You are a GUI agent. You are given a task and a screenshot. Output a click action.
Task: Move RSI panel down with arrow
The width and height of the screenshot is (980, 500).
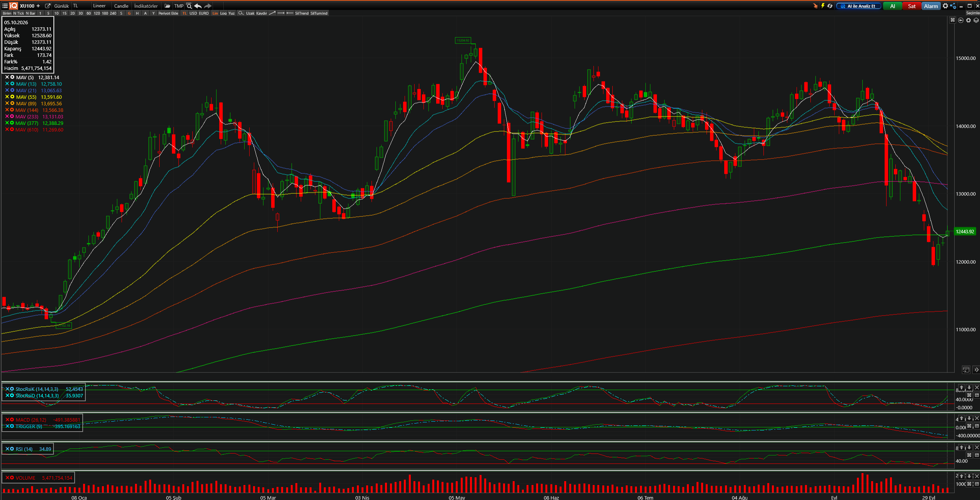click(x=969, y=447)
